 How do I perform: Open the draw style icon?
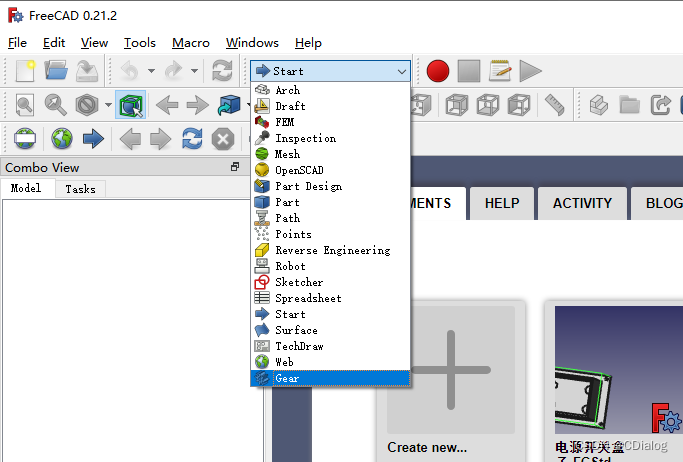point(87,105)
